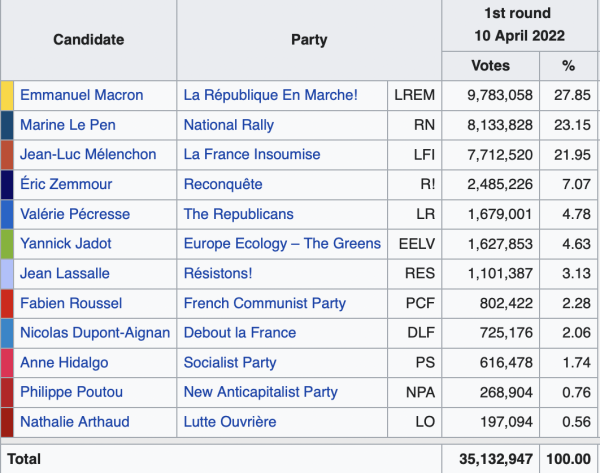Follow the Éric Zemmour link

66,184
